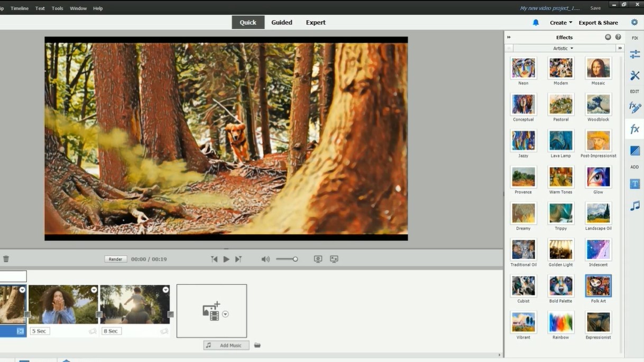The height and width of the screenshot is (362, 644).
Task: Click the effect badge under 5 Sec clip
Action: pos(93,331)
